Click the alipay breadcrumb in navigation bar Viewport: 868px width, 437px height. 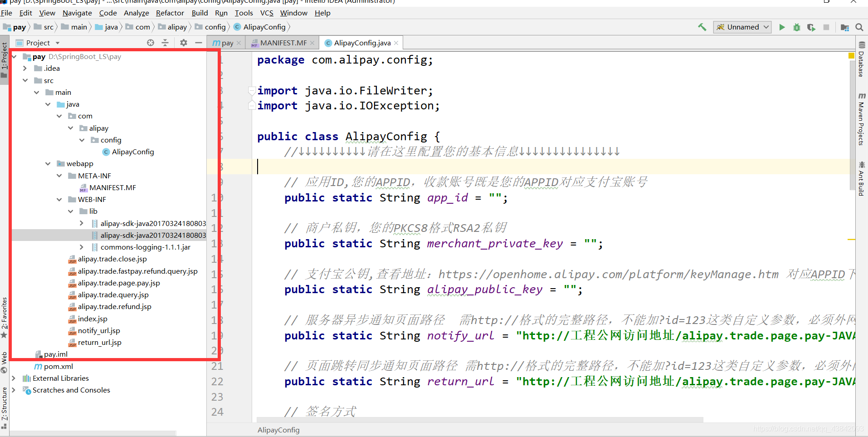tap(172, 27)
